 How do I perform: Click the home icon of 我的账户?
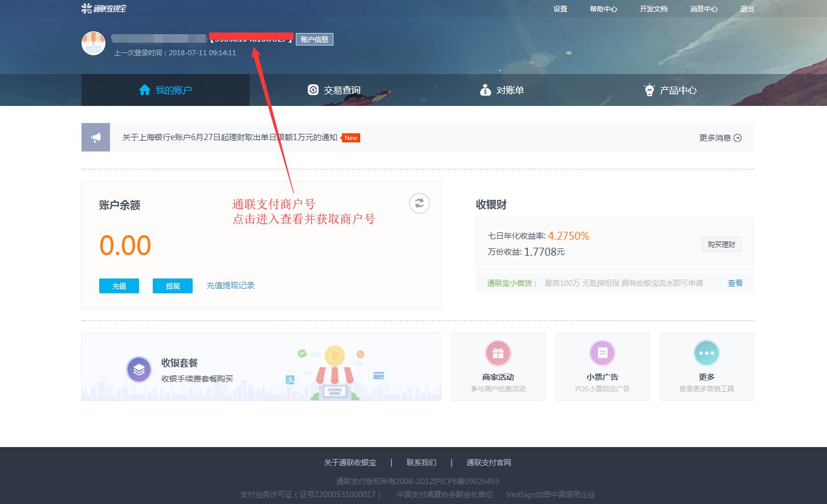coord(145,90)
